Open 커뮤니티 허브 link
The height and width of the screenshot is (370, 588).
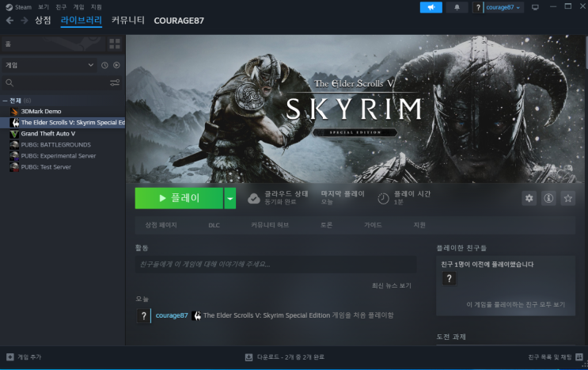tap(270, 225)
